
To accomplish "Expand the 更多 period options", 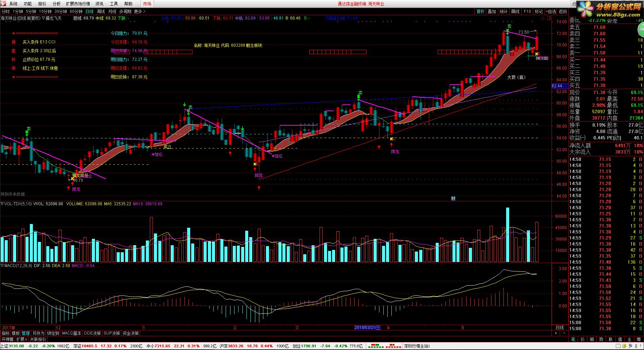I will coord(140,11).
